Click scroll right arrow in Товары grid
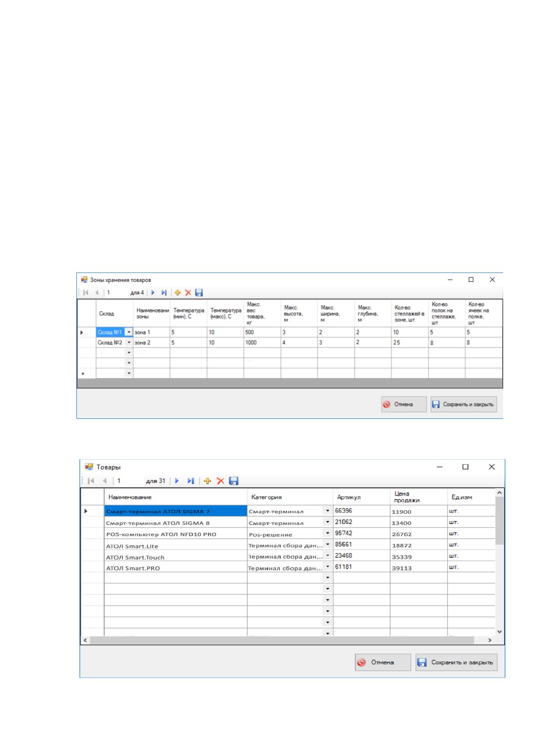Screen dimensions: 535x756 coord(490,640)
